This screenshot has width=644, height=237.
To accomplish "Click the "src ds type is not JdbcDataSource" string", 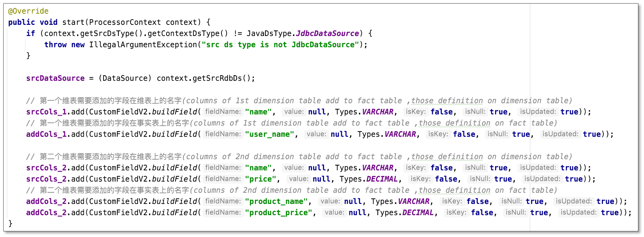I will [x=280, y=45].
